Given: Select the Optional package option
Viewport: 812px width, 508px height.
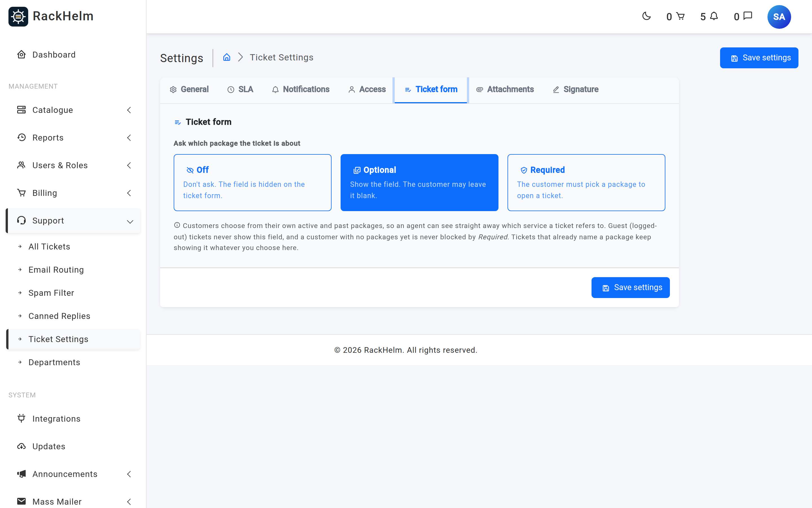Looking at the screenshot, I should point(419,182).
